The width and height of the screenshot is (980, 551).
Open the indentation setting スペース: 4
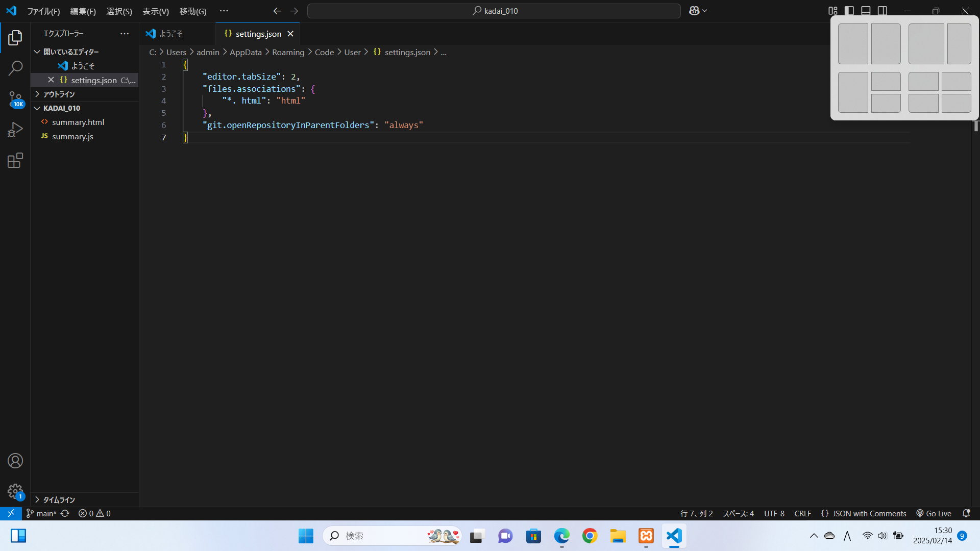[x=738, y=513]
